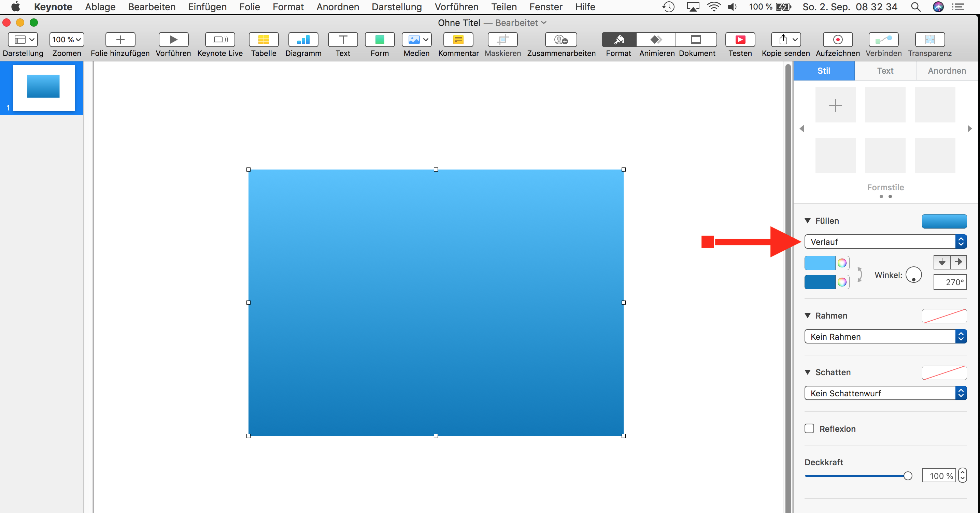
Task: Set gradient direction with right arrow button
Action: point(958,262)
